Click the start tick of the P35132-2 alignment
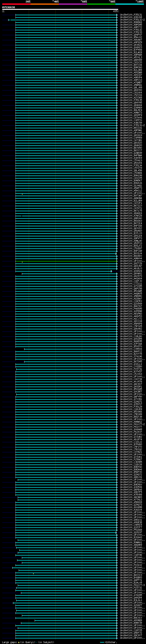The width and height of the screenshot is (146, 644). (8, 20)
